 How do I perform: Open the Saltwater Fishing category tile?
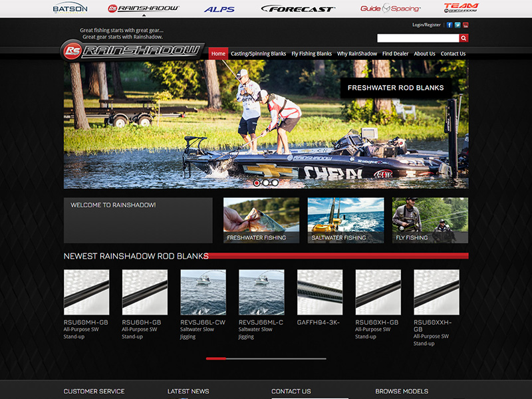pos(346,220)
